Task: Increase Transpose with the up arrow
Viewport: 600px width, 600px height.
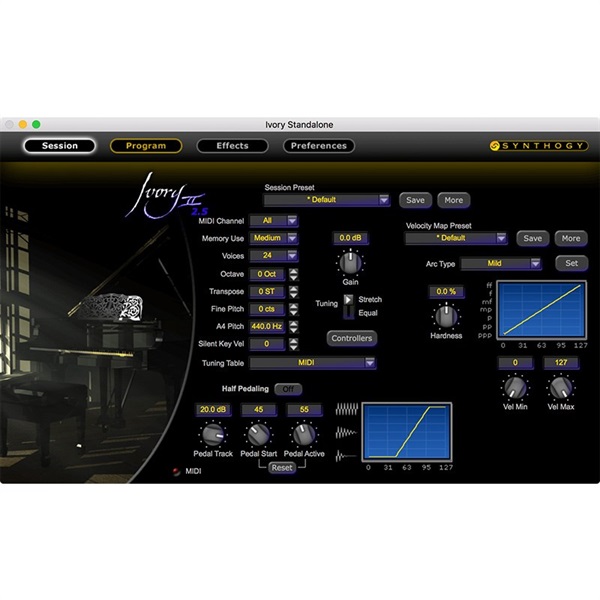Action: [x=293, y=289]
